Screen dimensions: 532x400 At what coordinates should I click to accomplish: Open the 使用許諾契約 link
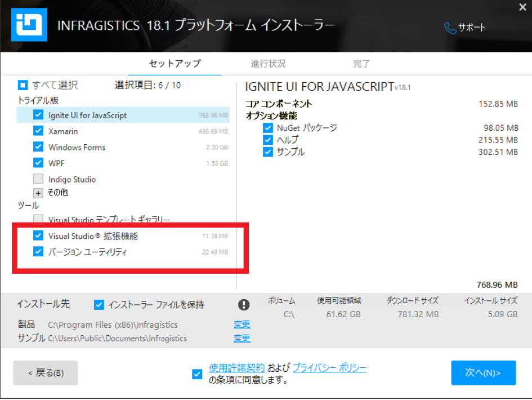[236, 368]
